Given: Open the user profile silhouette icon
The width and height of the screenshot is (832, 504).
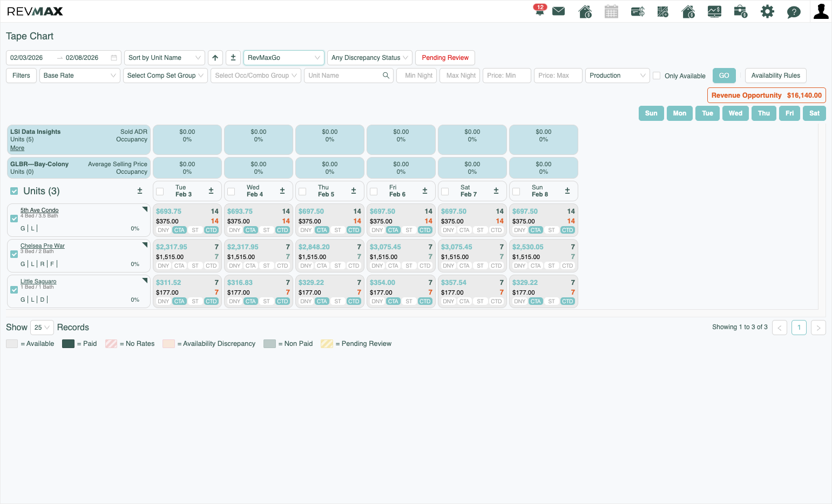Looking at the screenshot, I should tap(821, 11).
